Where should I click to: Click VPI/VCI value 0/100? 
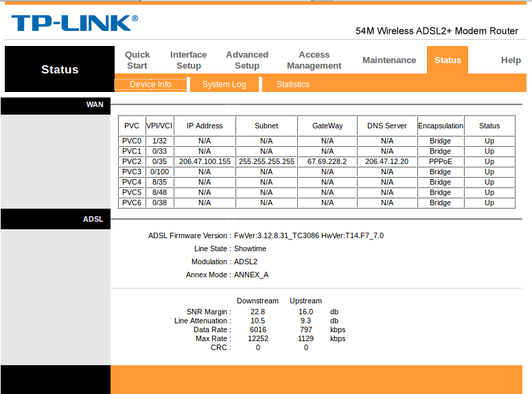(x=159, y=172)
